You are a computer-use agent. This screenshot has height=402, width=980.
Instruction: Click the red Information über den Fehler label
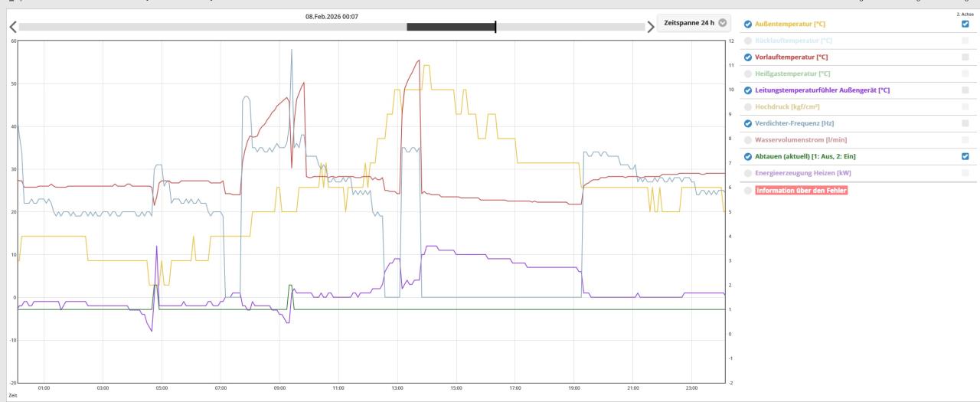pyautogui.click(x=801, y=191)
